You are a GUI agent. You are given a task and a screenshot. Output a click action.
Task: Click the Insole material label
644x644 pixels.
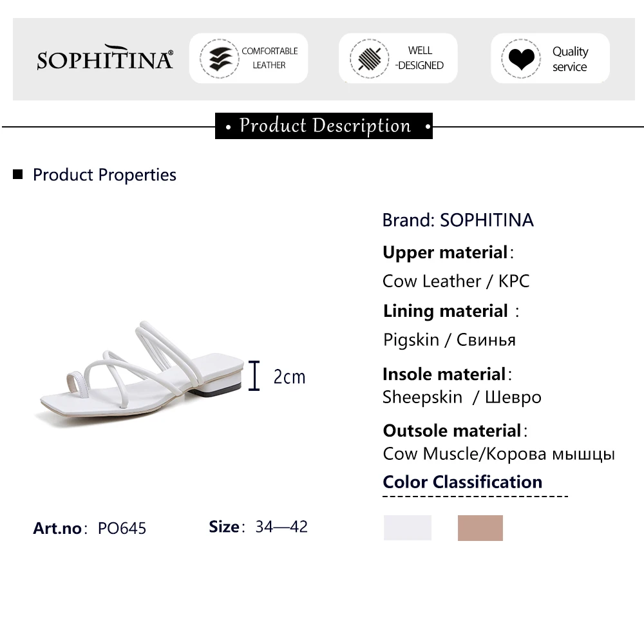click(x=444, y=374)
